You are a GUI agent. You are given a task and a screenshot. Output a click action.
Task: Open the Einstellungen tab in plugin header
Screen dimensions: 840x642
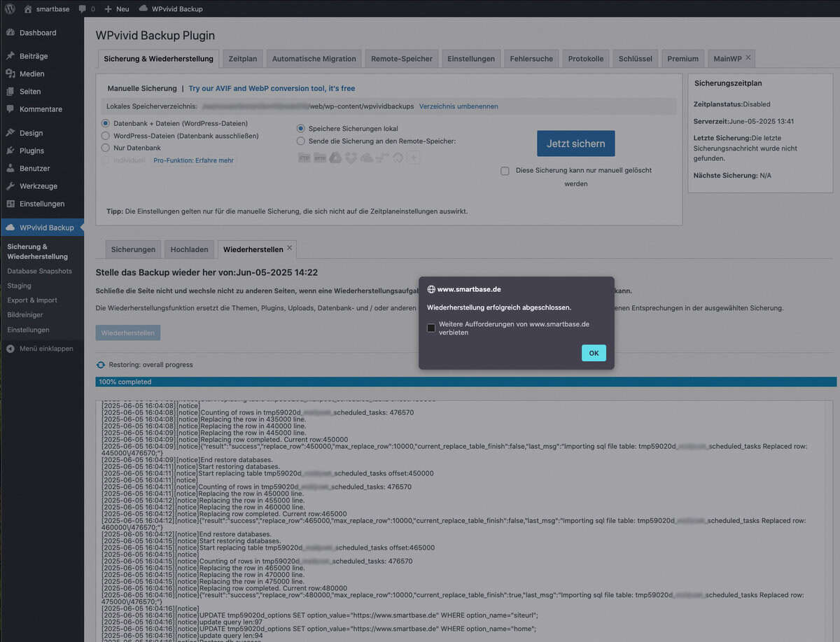471,59
